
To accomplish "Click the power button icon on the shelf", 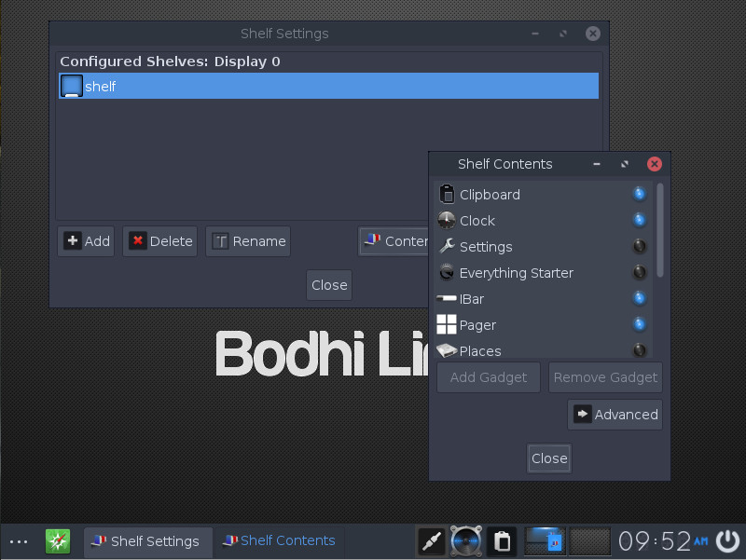I will 728,541.
